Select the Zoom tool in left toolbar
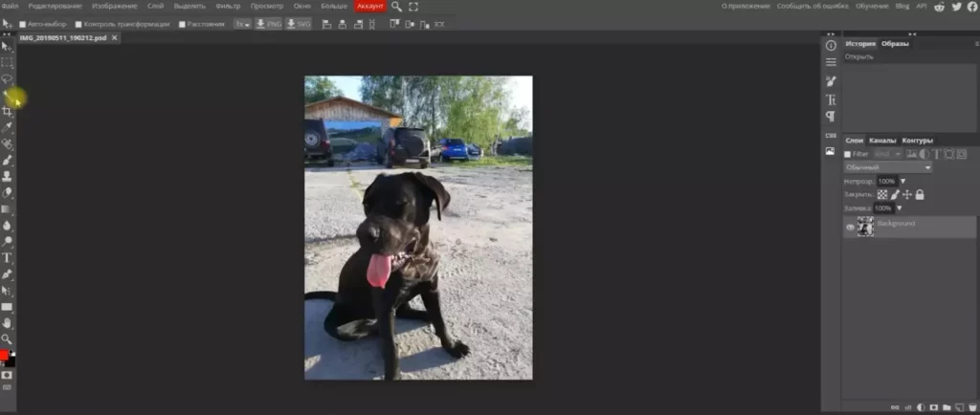 pos(7,339)
